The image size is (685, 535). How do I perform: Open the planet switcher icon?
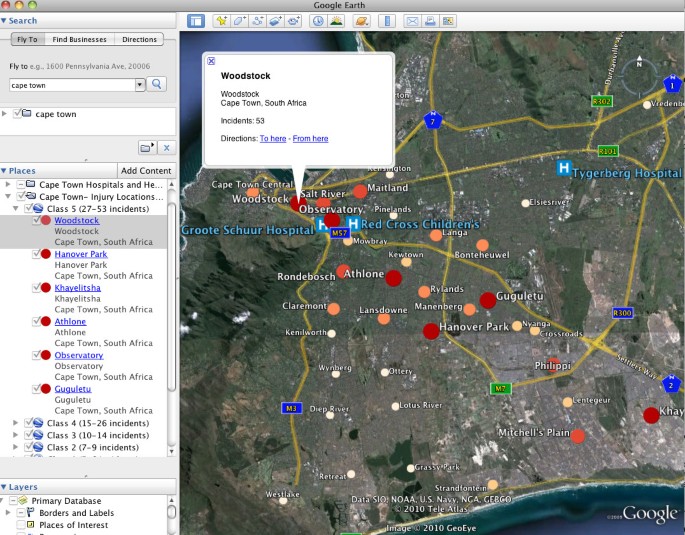(362, 21)
